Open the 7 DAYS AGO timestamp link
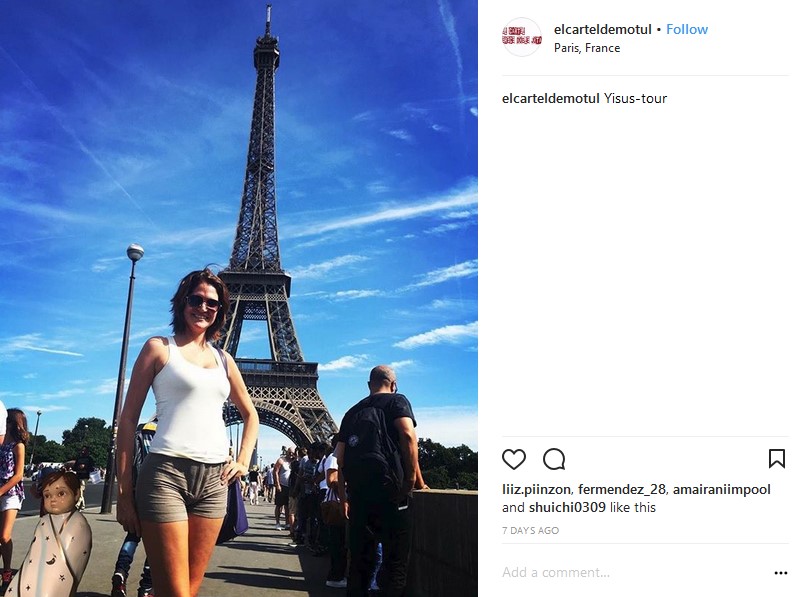Screen dimensions: 811x597 tap(530, 530)
